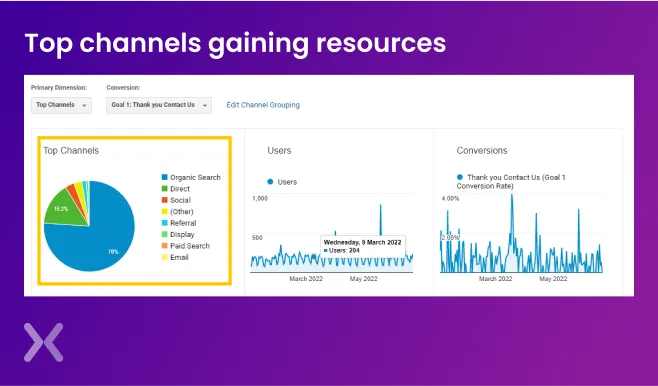Select the Organic Search legend color square
Screen dimensions: 658x386
(x=165, y=177)
